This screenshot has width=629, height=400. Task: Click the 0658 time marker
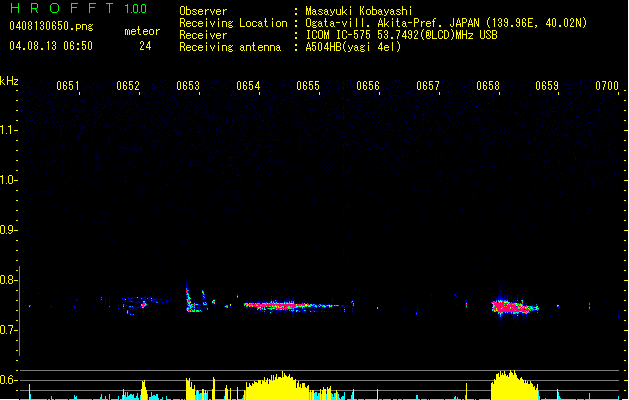(x=488, y=86)
